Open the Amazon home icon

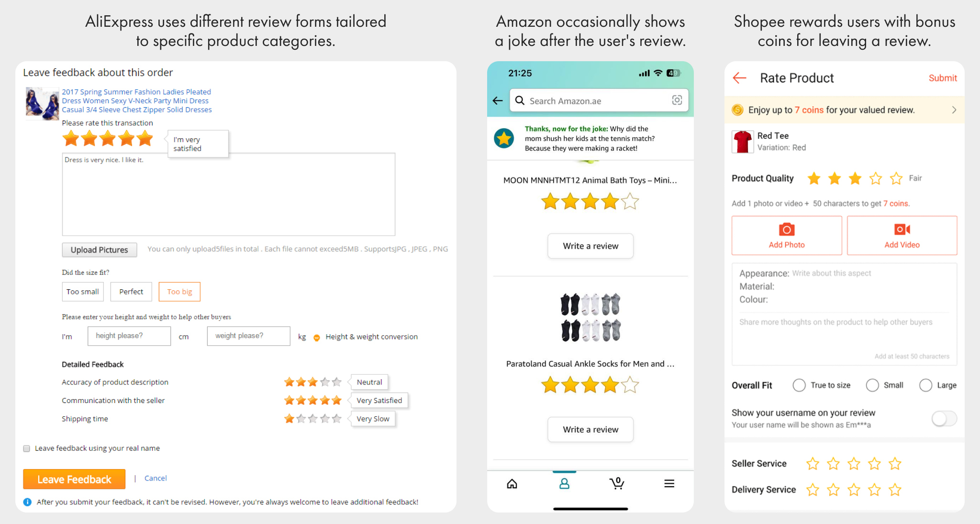tap(512, 484)
